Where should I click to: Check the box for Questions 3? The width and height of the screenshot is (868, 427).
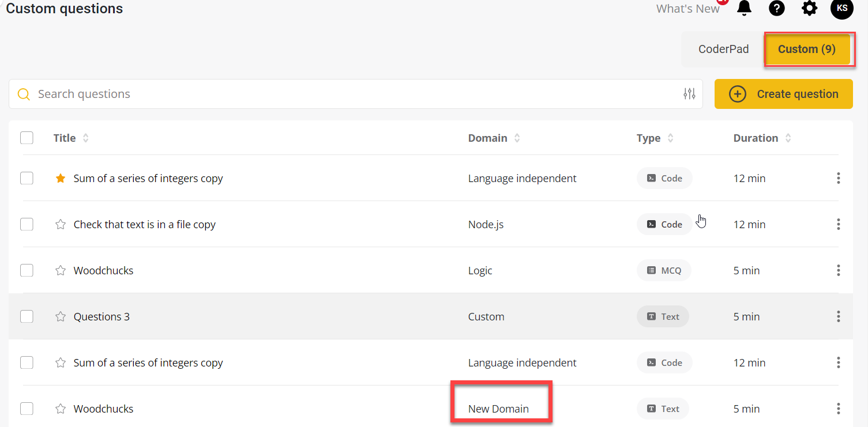point(27,316)
